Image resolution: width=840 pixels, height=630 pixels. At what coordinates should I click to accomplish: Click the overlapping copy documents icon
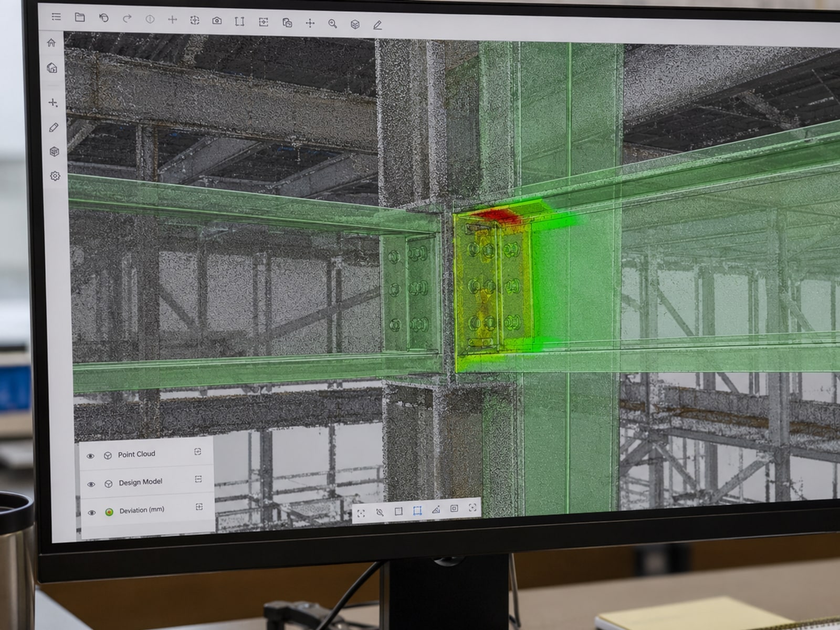coord(287,22)
